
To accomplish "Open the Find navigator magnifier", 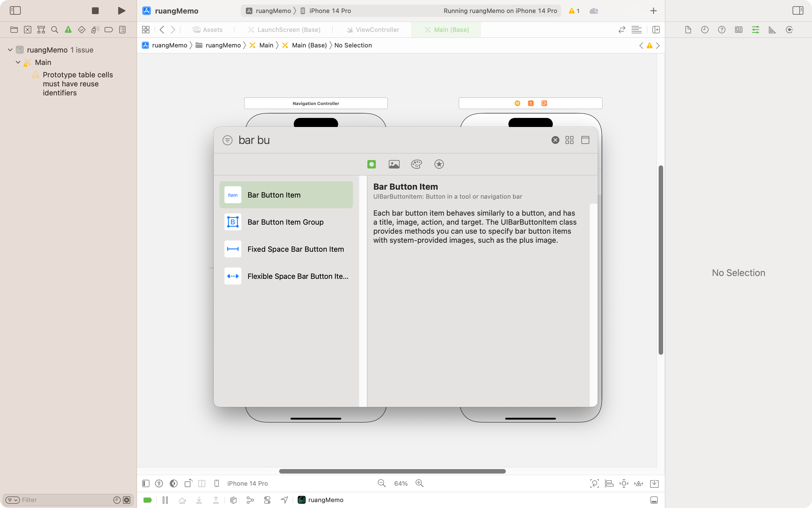I will (55, 30).
